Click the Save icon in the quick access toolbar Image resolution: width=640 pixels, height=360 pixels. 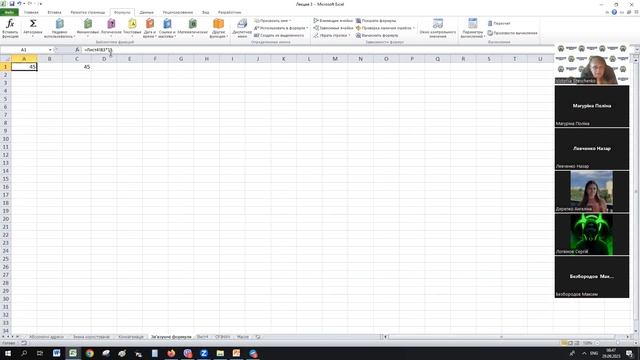point(12,4)
